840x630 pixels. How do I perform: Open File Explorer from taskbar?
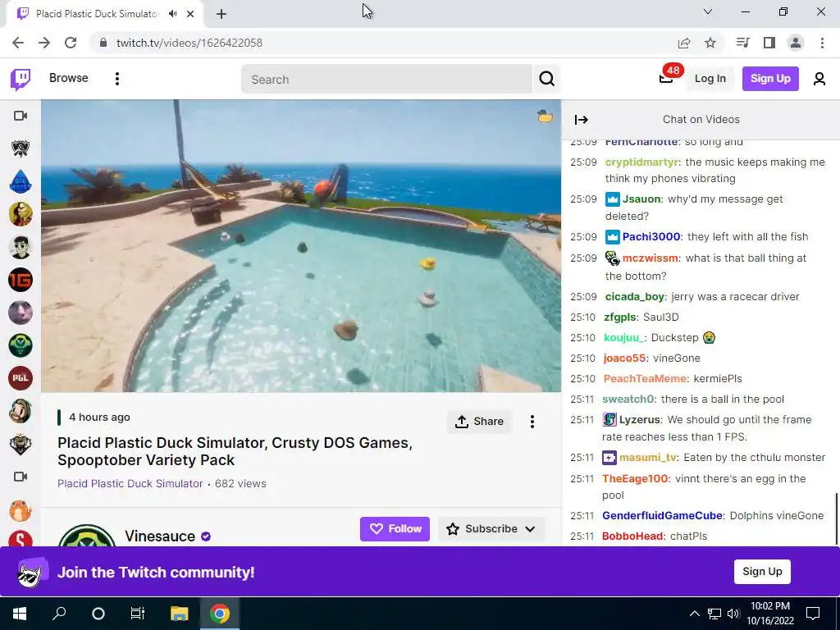tap(180, 613)
